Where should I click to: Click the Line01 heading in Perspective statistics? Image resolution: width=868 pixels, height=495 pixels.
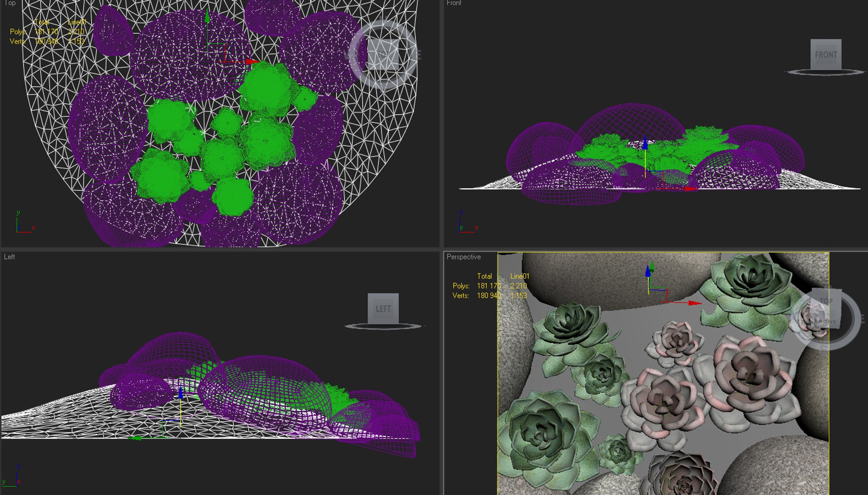pos(520,276)
